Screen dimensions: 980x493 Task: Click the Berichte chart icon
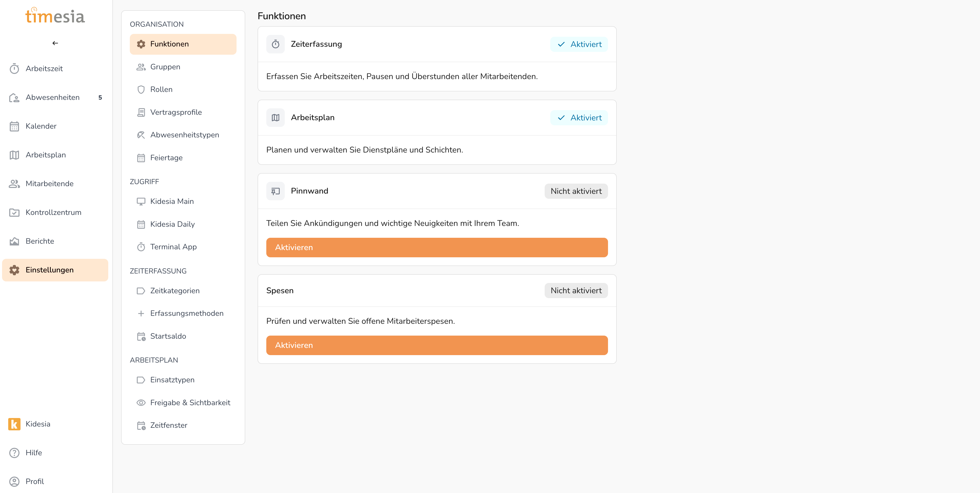[x=14, y=241]
